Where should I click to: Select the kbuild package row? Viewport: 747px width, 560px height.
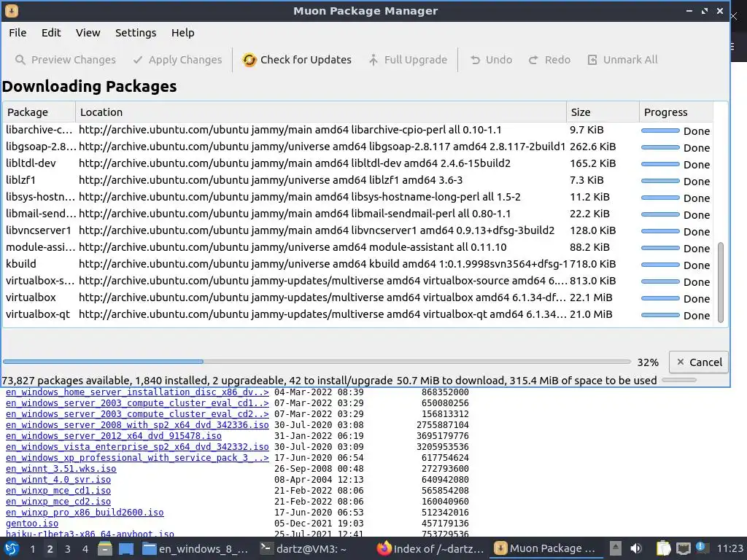pyautogui.click(x=357, y=264)
